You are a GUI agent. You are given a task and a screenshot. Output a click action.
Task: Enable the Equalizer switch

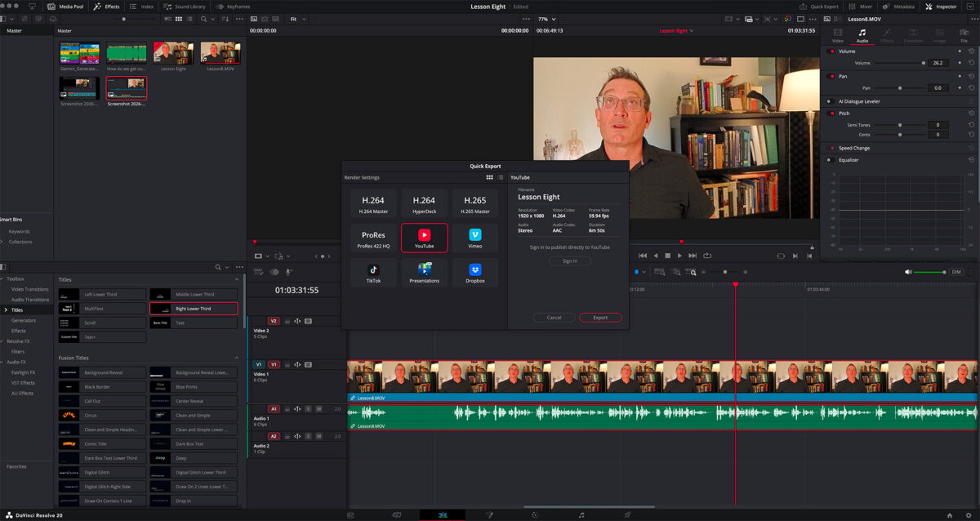coord(831,160)
